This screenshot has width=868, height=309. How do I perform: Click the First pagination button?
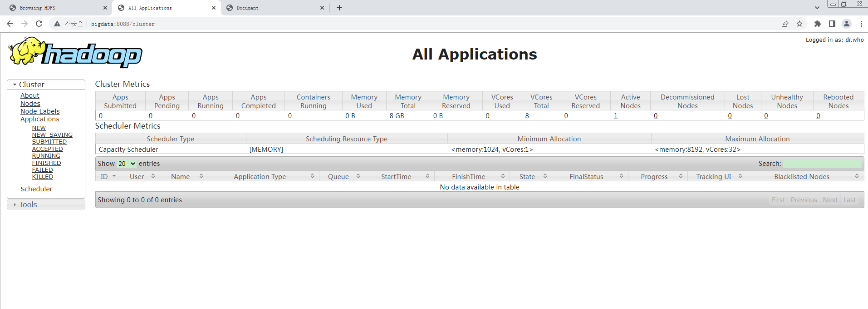[778, 200]
